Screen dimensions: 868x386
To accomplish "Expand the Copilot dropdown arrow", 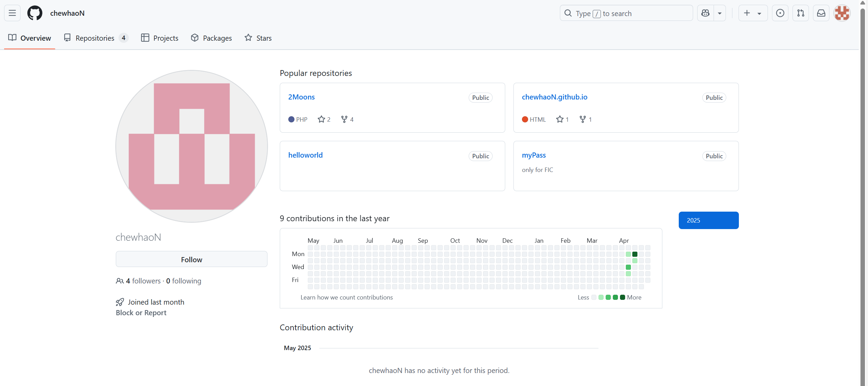I will (720, 13).
